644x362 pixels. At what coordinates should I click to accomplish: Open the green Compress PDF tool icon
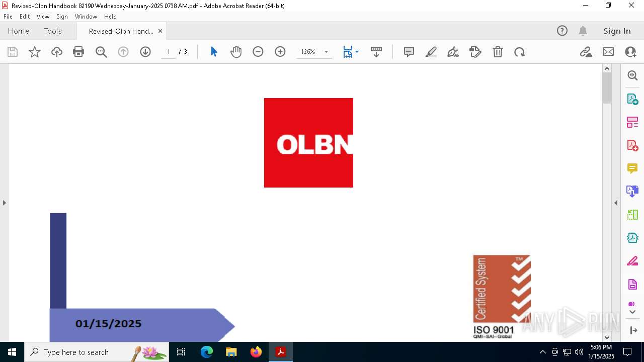(x=632, y=215)
